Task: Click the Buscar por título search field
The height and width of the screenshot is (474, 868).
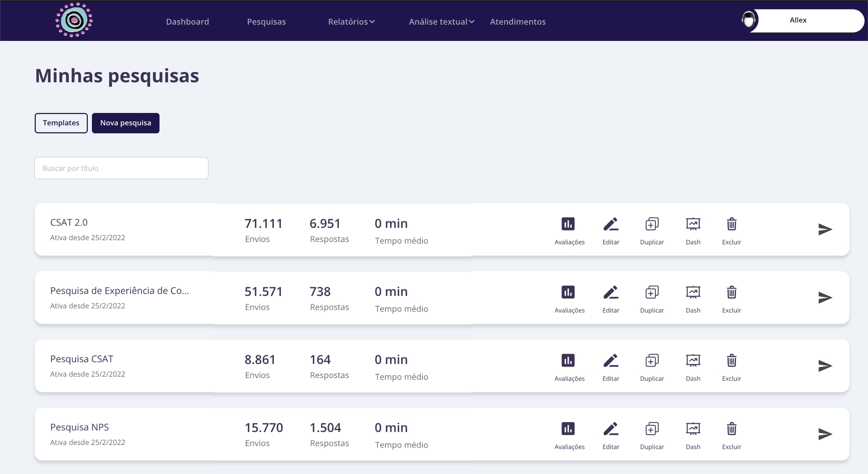Action: (x=121, y=168)
